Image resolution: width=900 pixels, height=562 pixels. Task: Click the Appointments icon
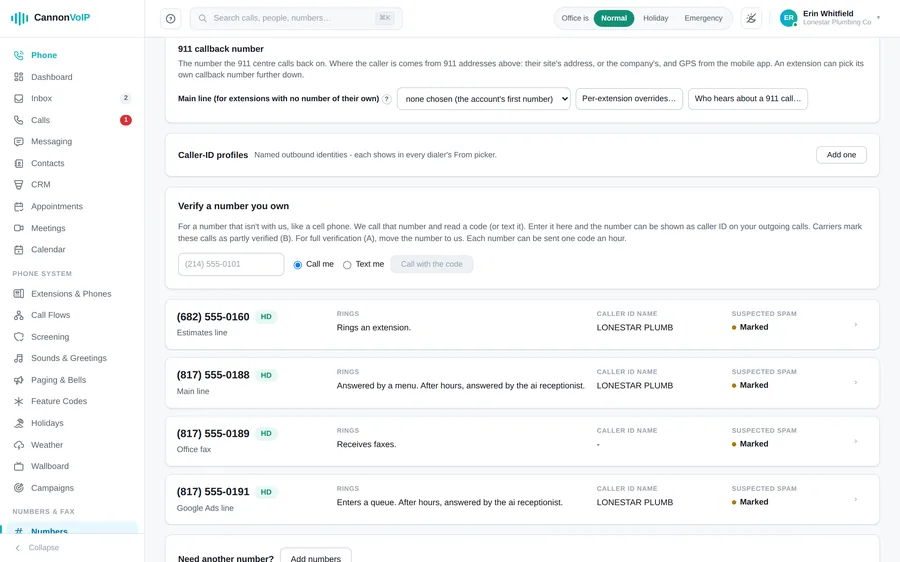(19, 207)
